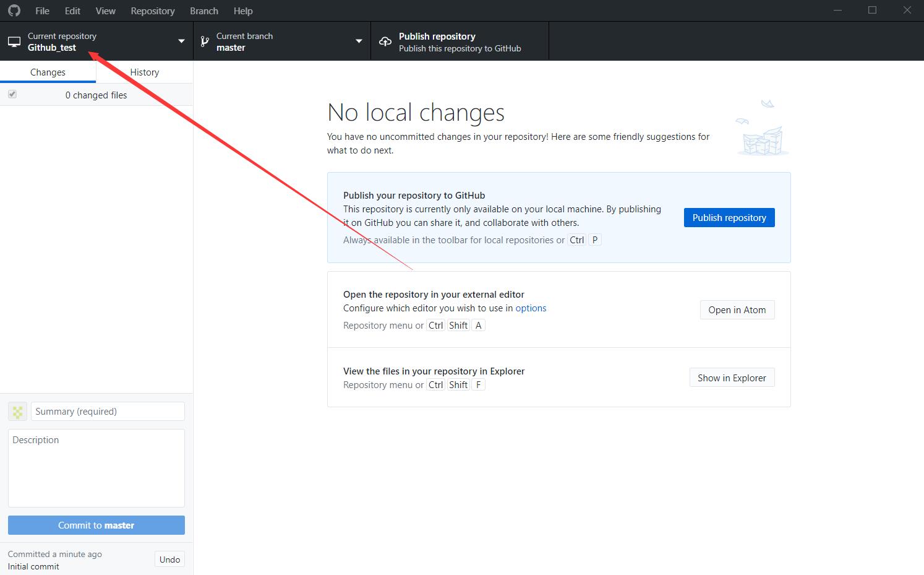Expand the Current repository dropdown arrow
Viewport: 924px width, 575px height.
[x=181, y=41]
